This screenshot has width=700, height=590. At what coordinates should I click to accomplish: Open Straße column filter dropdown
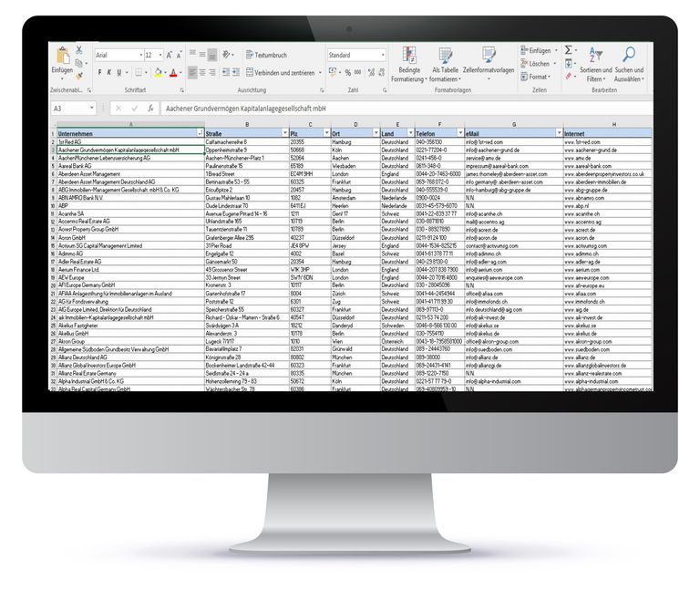click(x=284, y=133)
